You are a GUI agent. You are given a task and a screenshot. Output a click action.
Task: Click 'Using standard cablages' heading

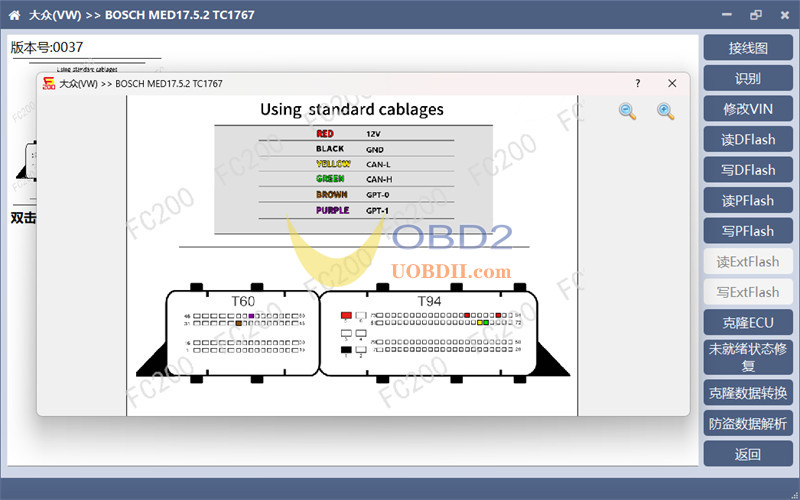pyautogui.click(x=352, y=110)
